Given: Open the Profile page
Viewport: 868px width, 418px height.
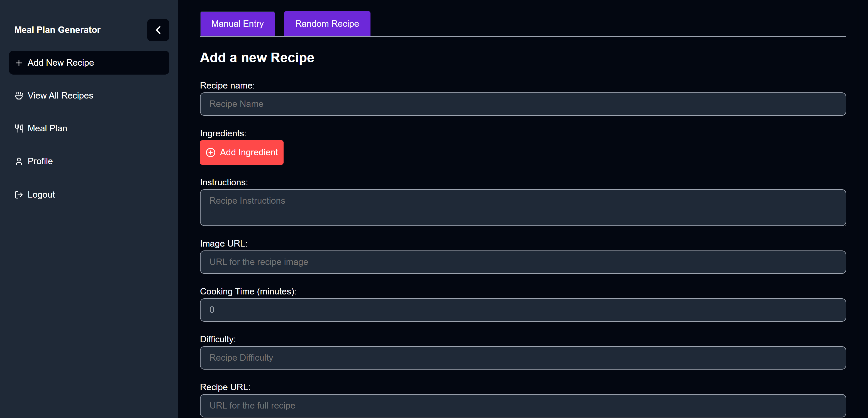Looking at the screenshot, I should (x=89, y=161).
